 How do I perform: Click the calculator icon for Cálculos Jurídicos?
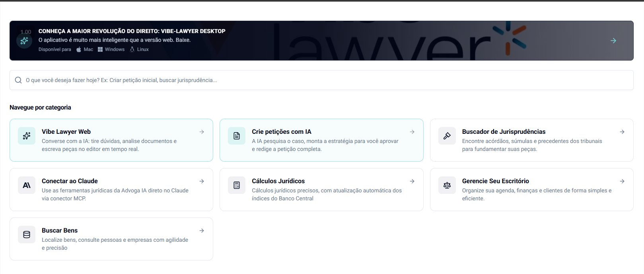coord(237,185)
